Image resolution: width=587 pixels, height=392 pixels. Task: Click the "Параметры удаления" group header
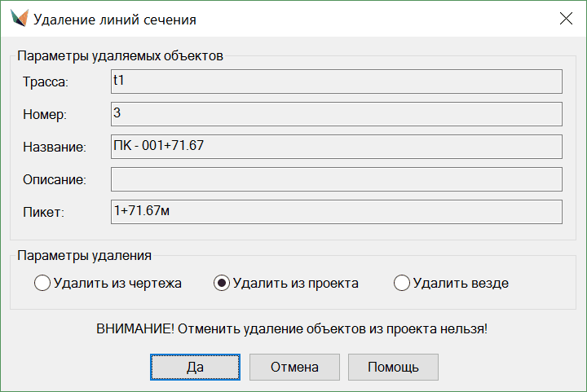pos(84,255)
